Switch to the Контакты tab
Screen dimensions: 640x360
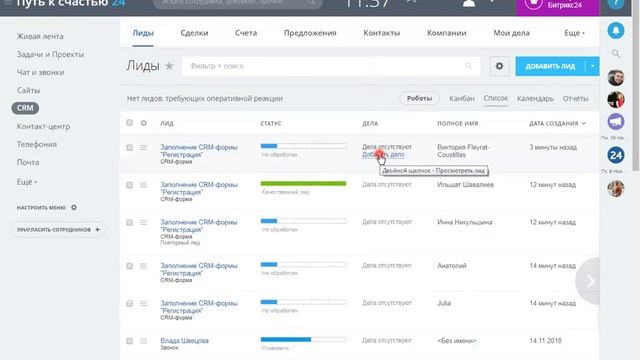(382, 33)
